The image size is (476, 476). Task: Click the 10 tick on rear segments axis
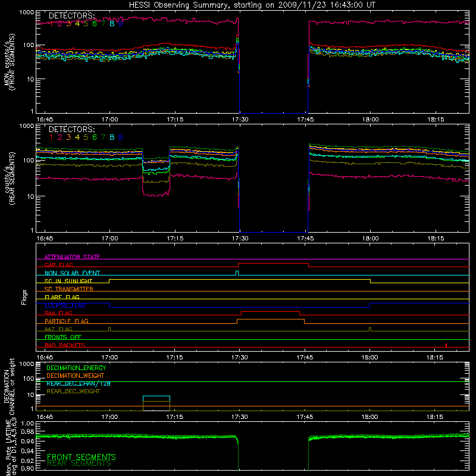tap(30, 196)
